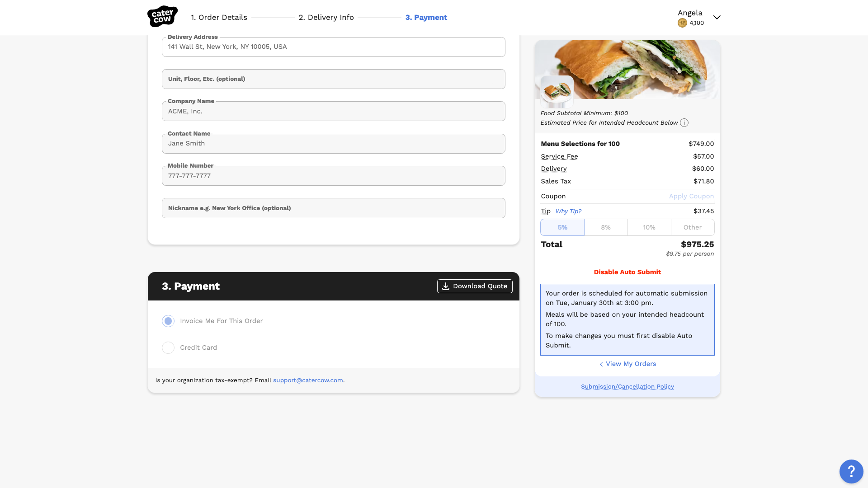
Task: Go to the 1. Order Details step
Action: 219,17
